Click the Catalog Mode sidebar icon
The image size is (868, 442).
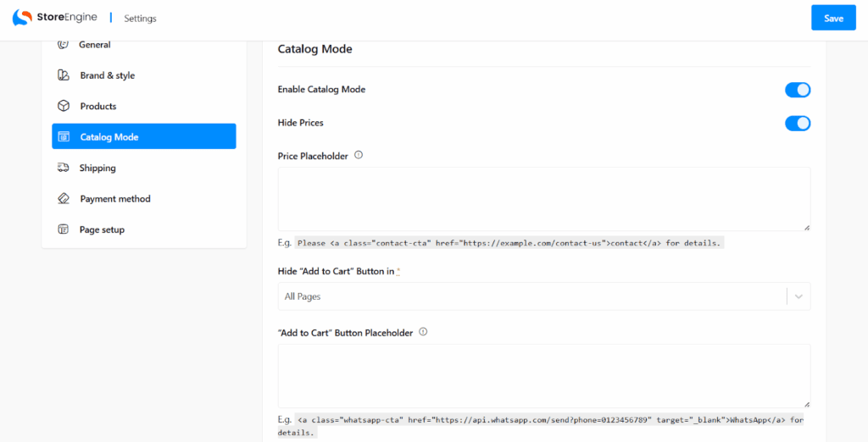(x=64, y=136)
